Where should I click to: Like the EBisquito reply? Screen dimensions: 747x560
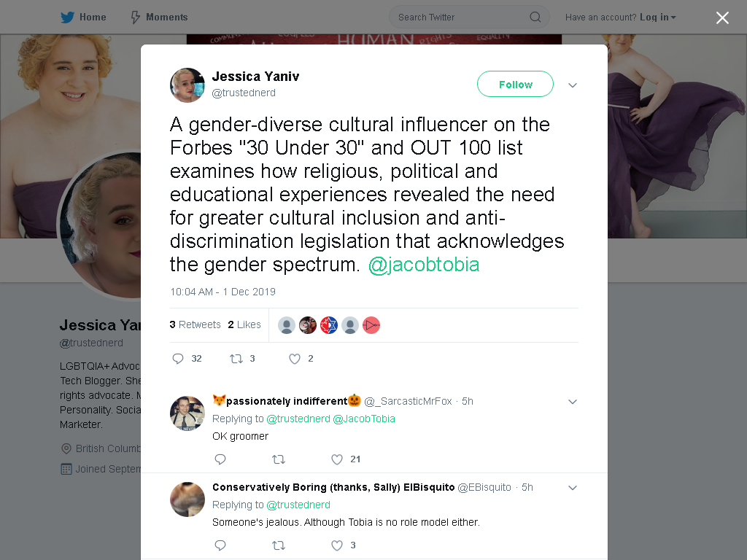[x=337, y=545]
